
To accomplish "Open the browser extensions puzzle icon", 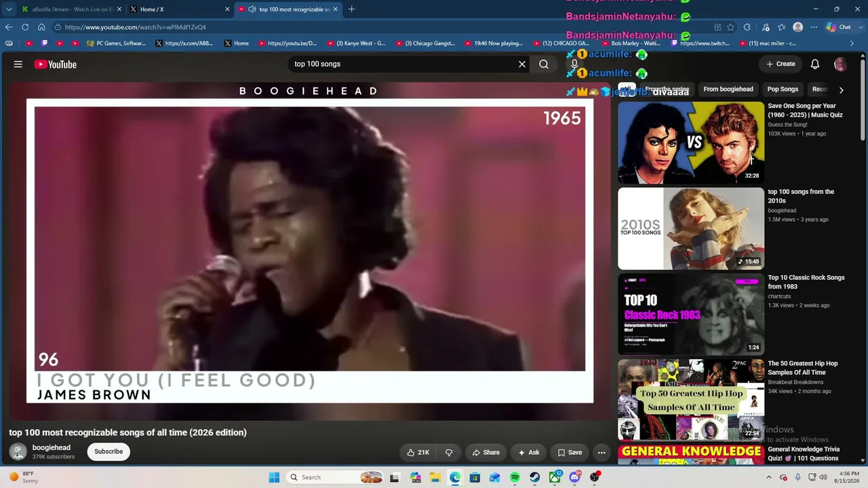I will click(747, 27).
